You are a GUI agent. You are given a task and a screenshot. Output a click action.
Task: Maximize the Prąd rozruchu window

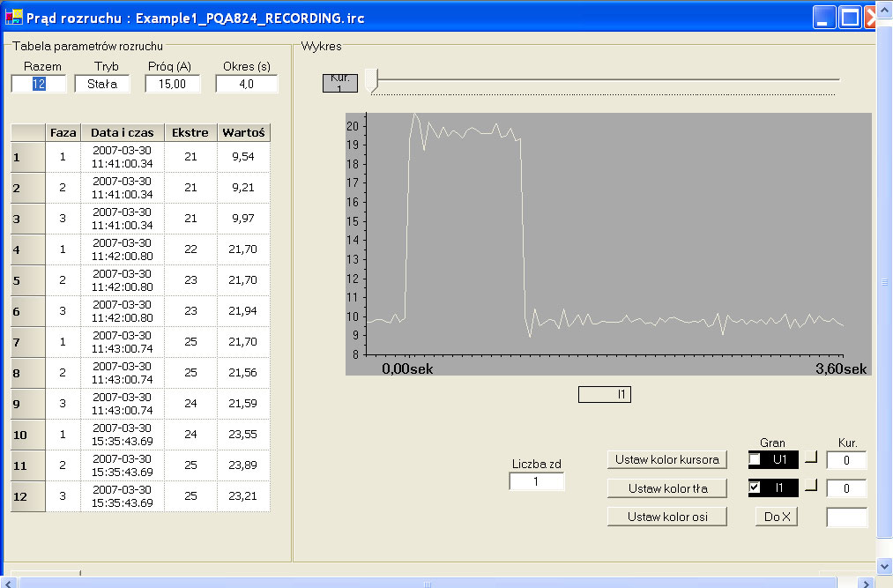850,17
